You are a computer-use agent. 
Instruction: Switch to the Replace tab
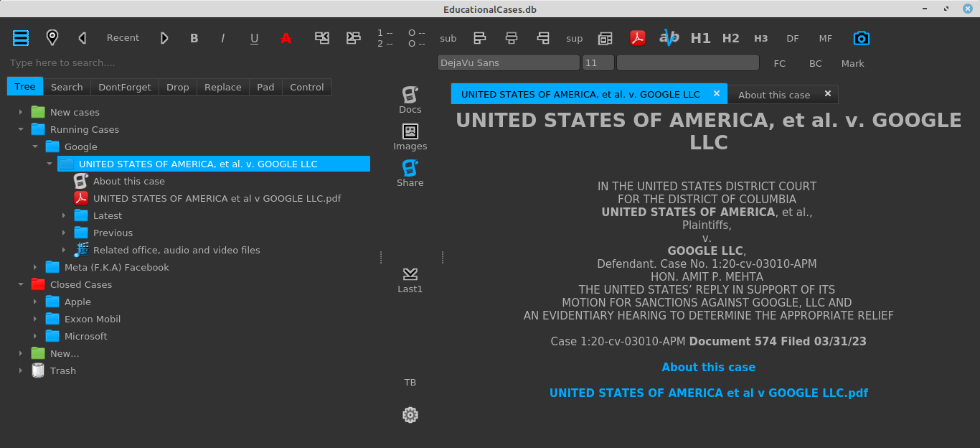click(x=223, y=87)
